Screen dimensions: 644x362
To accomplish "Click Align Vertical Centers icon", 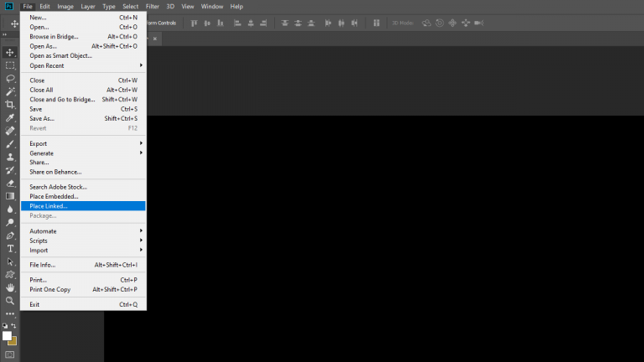I will 207,23.
